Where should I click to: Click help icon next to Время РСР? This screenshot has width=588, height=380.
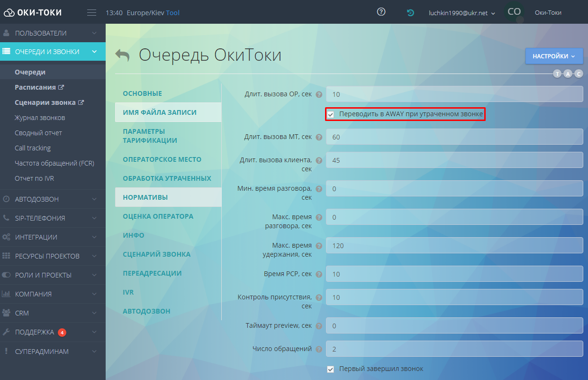tap(319, 274)
